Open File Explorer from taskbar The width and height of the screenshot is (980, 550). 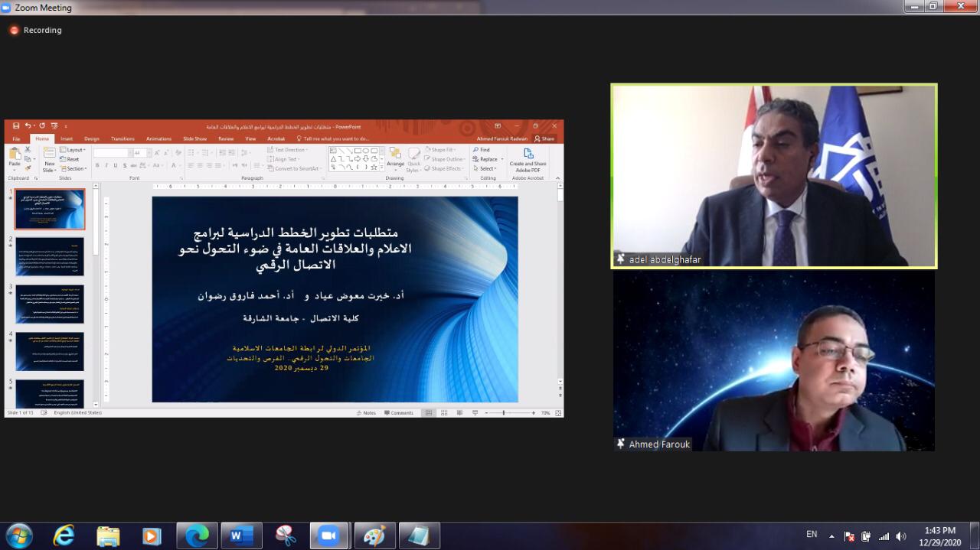108,535
